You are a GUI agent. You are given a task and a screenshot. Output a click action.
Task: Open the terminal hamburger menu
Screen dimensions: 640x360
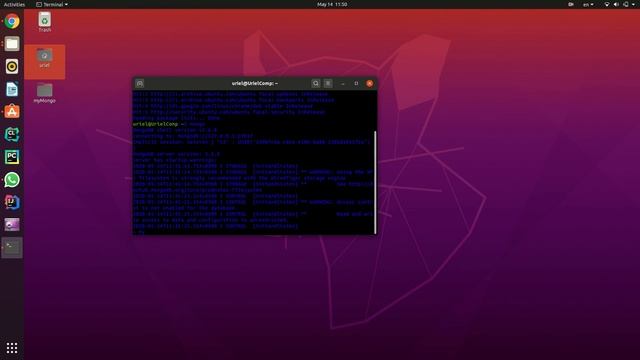[328, 83]
